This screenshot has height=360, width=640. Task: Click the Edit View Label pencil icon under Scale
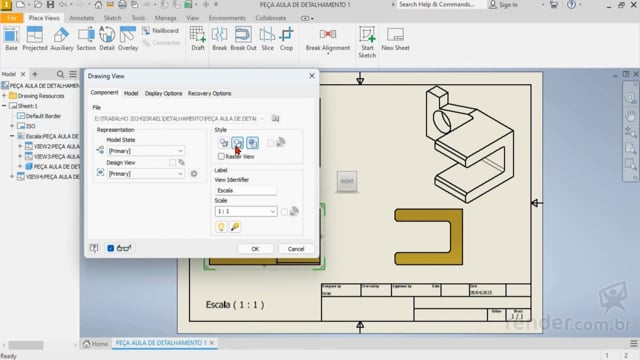[235, 227]
